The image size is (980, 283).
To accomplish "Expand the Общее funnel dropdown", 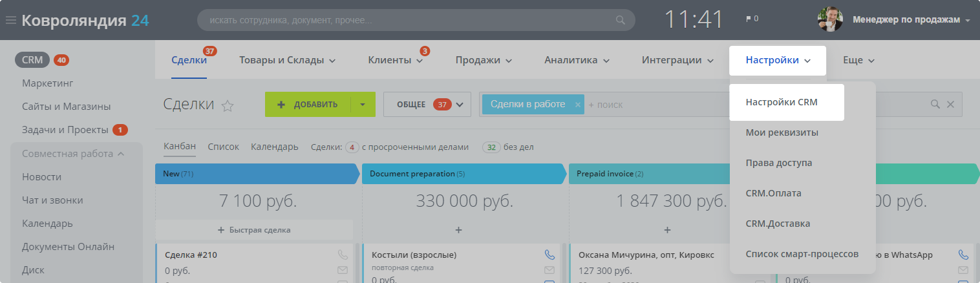I will pyautogui.click(x=460, y=105).
